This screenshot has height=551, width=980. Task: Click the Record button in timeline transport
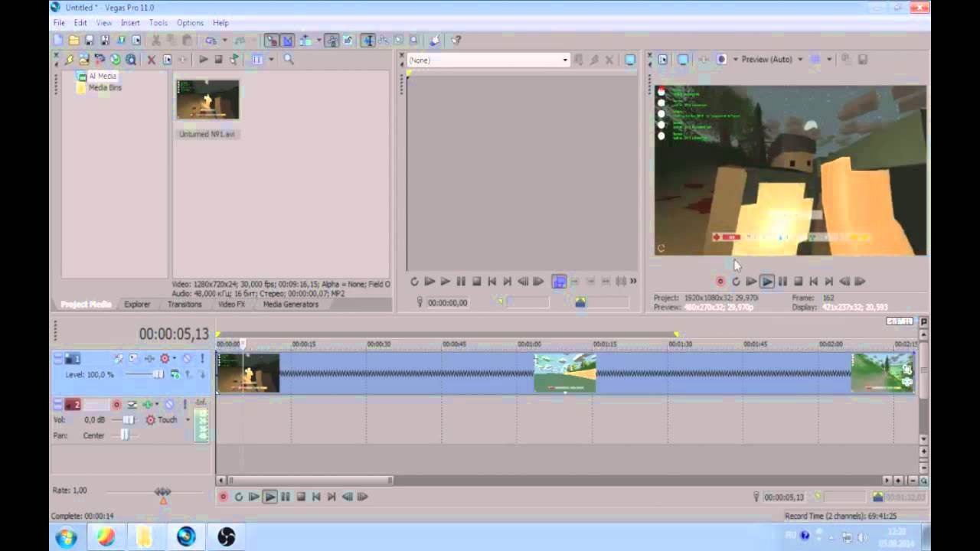(x=223, y=497)
